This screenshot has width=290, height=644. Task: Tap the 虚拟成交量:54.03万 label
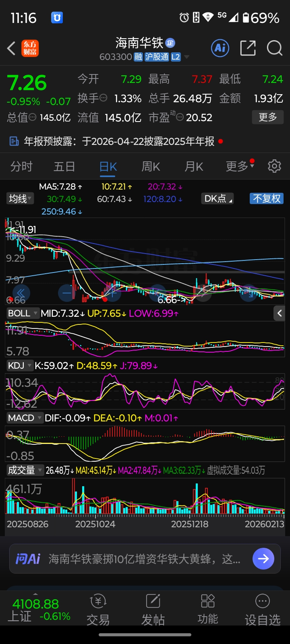[x=236, y=470]
